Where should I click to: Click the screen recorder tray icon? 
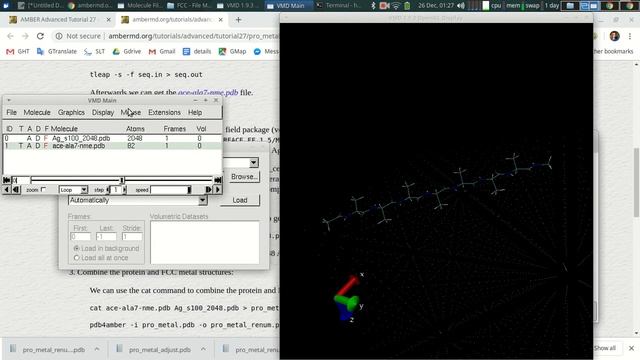click(384, 6)
